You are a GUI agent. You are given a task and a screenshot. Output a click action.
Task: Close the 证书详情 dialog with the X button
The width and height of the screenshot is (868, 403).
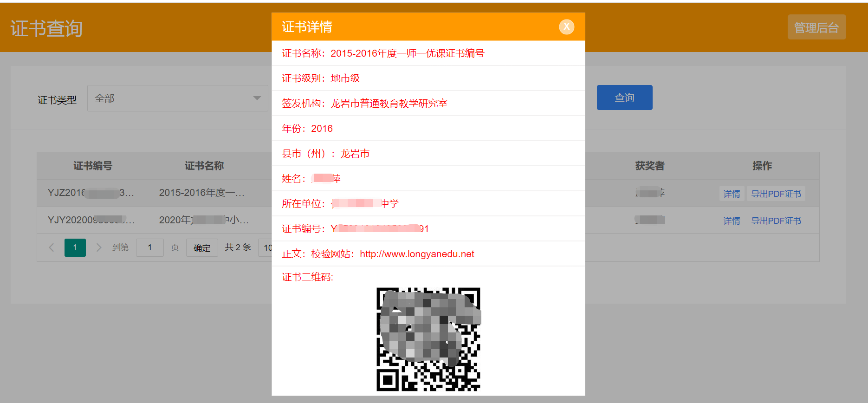566,27
